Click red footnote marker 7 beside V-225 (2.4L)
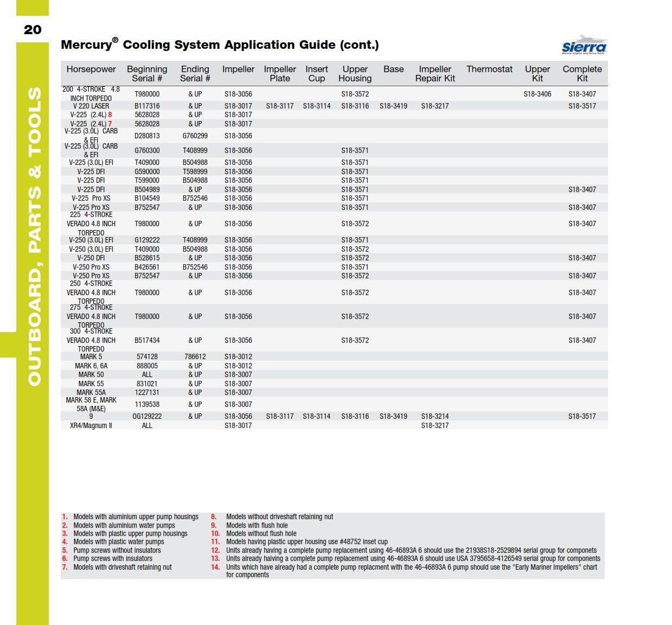Viewport: 672px width, 625px height. 110,124
